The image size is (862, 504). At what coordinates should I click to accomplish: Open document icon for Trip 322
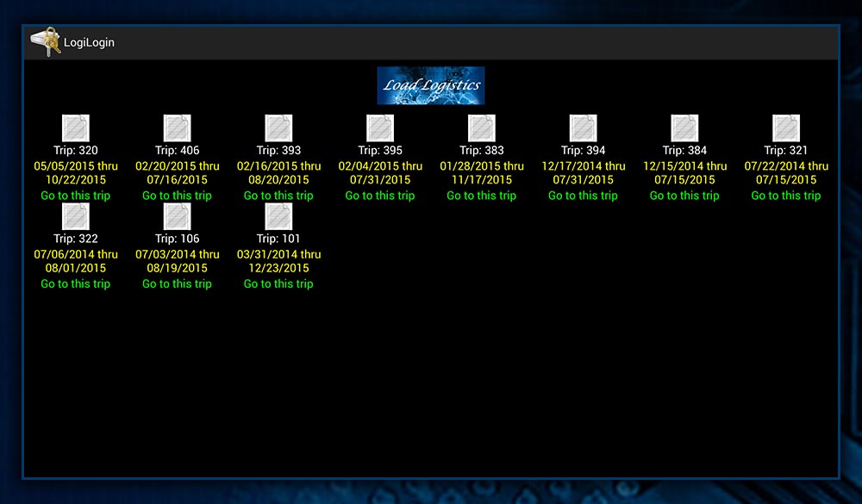[x=76, y=216]
